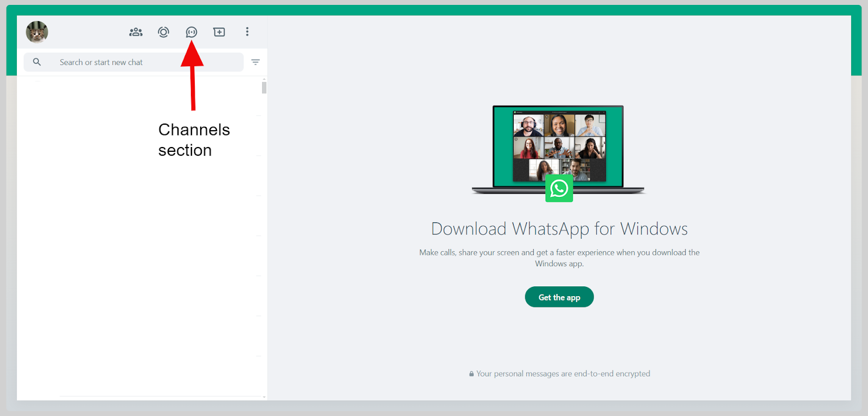Click the Download WhatsApp for Windows heading
The image size is (868, 416).
[559, 229]
